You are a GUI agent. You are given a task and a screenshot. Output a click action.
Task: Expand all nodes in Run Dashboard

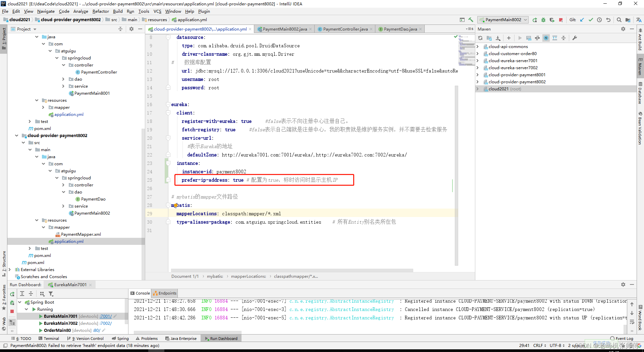pos(22,294)
